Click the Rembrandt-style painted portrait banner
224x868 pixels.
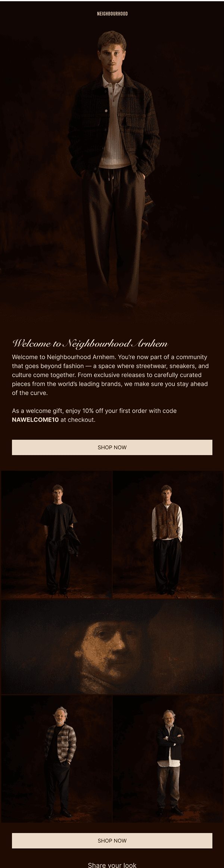point(112,647)
